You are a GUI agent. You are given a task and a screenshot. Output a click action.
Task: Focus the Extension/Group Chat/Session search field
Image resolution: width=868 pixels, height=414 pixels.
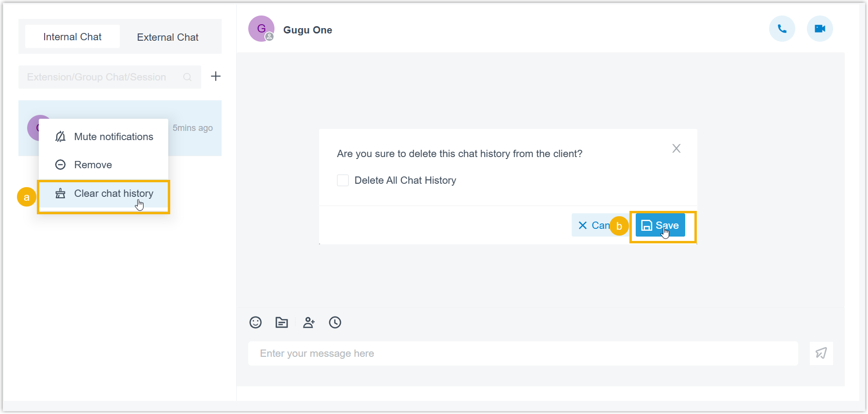(x=110, y=77)
